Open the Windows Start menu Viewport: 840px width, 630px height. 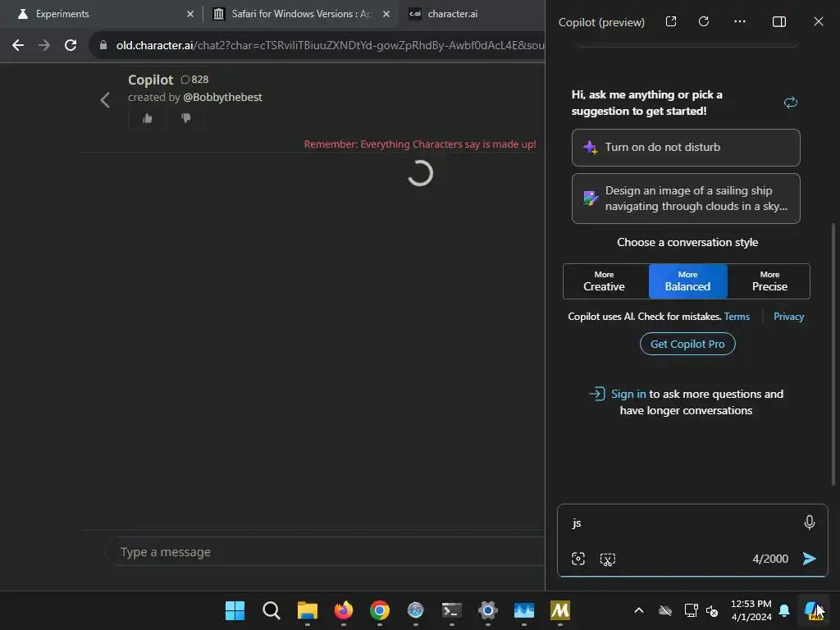coord(235,610)
